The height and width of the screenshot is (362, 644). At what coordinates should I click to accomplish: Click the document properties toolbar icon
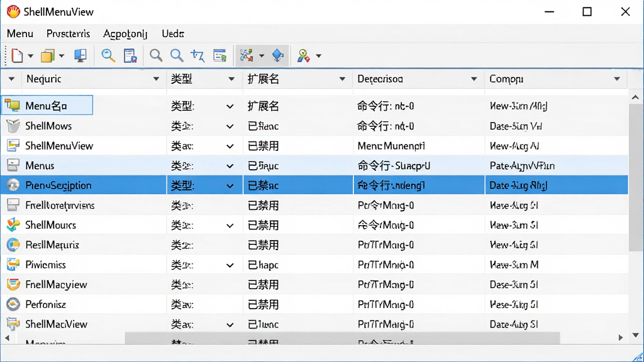pos(130,55)
